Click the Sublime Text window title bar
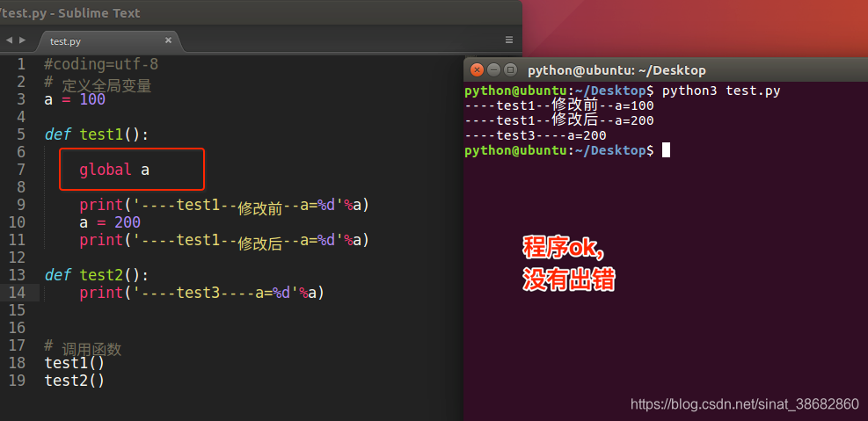The image size is (868, 421). tap(260, 12)
